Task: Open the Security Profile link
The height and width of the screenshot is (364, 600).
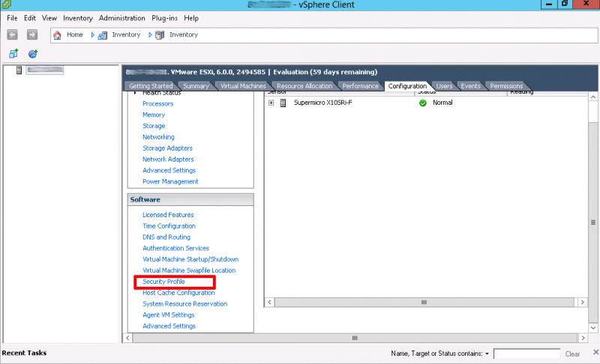Action: pyautogui.click(x=163, y=282)
